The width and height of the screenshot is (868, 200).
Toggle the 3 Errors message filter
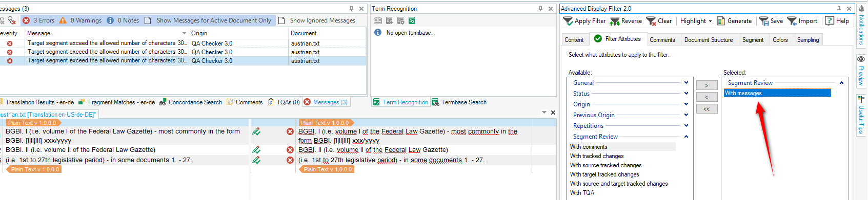38,20
